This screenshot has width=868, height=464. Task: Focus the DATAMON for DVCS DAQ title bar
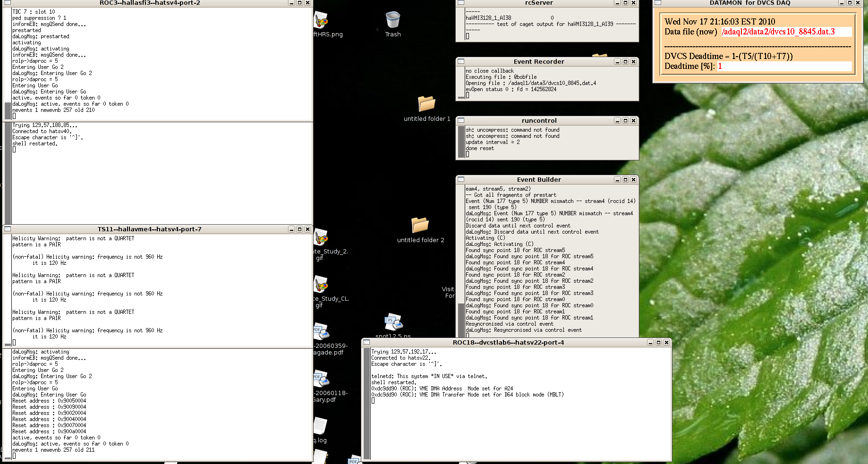tap(750, 3)
